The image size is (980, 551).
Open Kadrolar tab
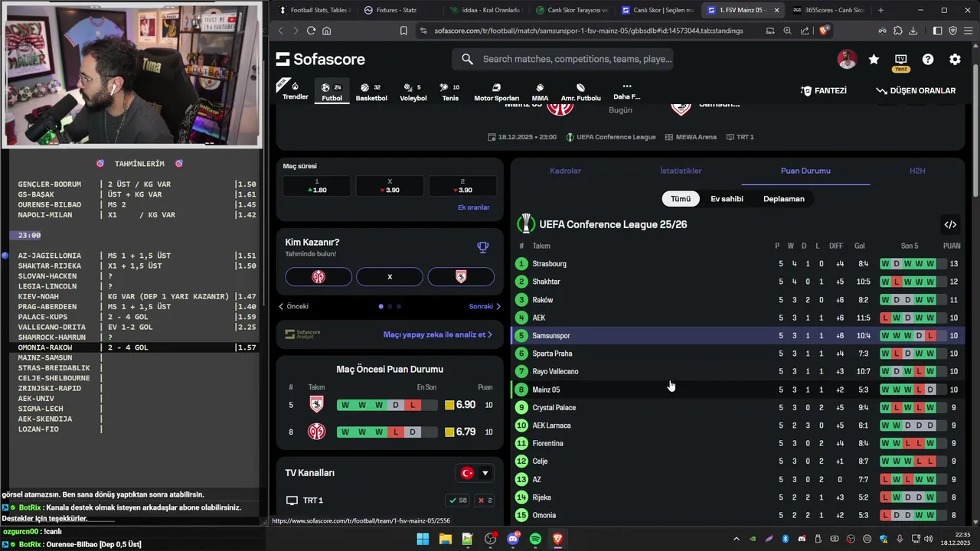click(x=565, y=171)
